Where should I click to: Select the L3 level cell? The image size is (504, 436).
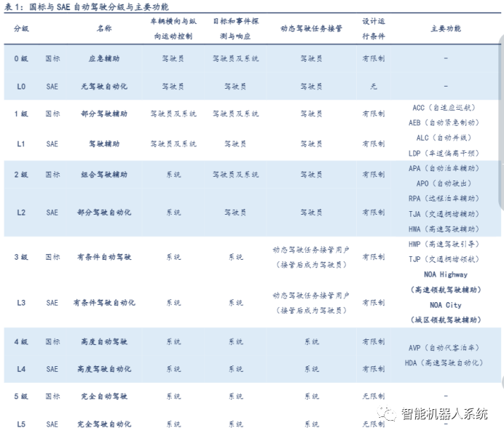[21, 303]
